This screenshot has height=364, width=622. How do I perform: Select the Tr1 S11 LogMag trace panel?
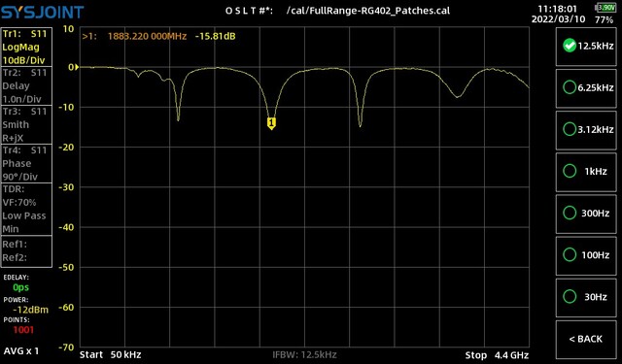click(x=26, y=47)
